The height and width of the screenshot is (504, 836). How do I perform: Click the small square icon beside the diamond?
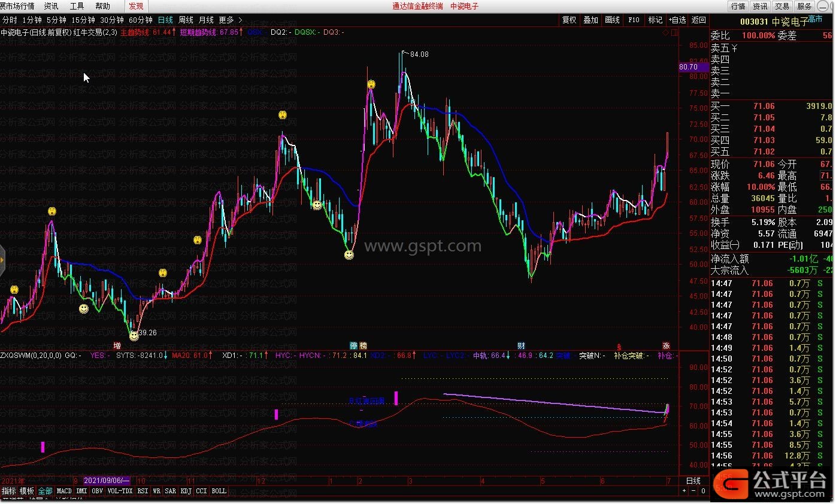click(x=673, y=32)
